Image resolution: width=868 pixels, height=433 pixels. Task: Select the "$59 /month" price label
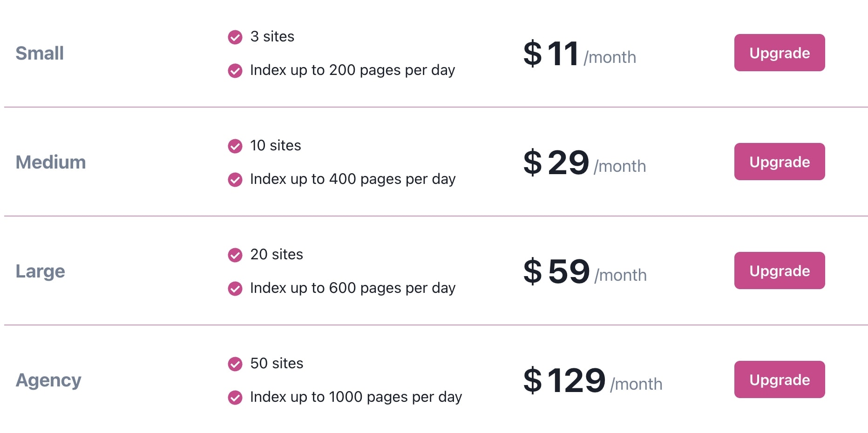[585, 271]
